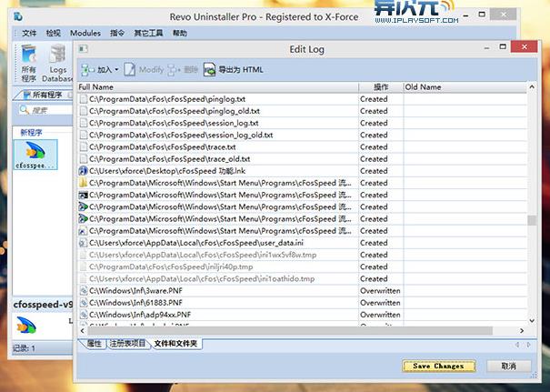Click the shortcut icon of cFosSpeed 功能.lnk row
The image size is (550, 392).
83,171
